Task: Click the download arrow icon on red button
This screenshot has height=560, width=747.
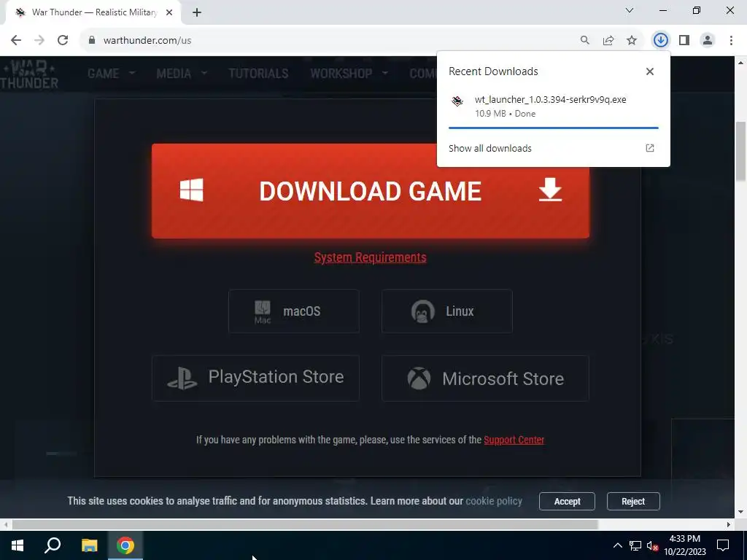Action: [550, 190]
